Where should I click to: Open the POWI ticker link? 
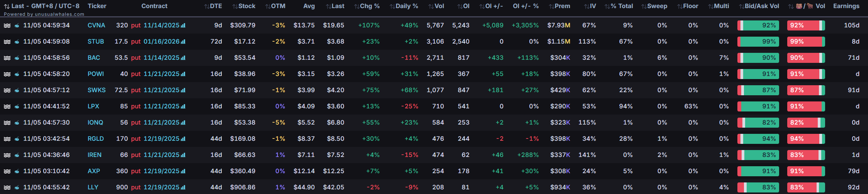(95, 74)
